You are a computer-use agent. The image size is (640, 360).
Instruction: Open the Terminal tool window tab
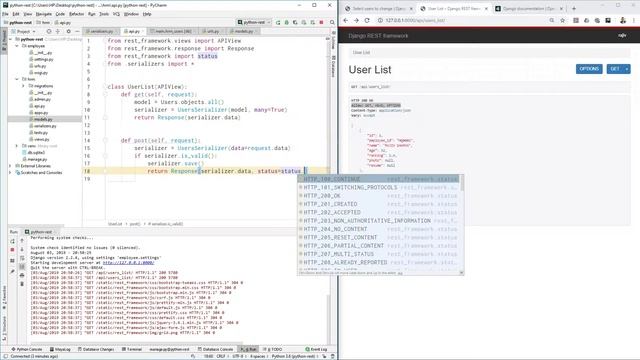pyautogui.click(x=132, y=349)
